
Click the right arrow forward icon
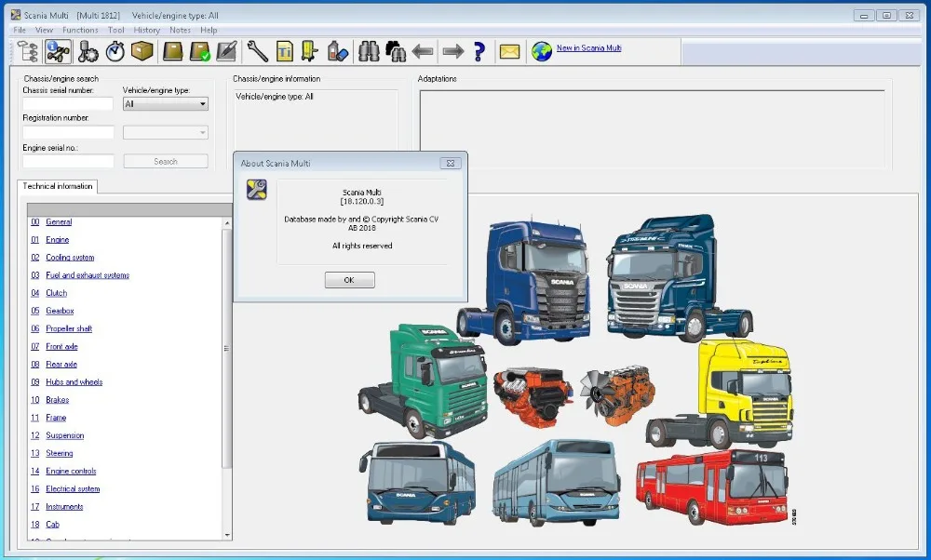452,51
